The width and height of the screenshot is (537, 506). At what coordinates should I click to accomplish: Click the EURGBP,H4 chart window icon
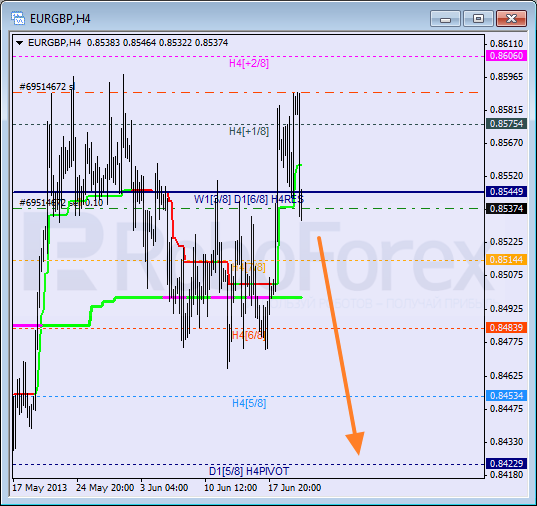pos(17,18)
